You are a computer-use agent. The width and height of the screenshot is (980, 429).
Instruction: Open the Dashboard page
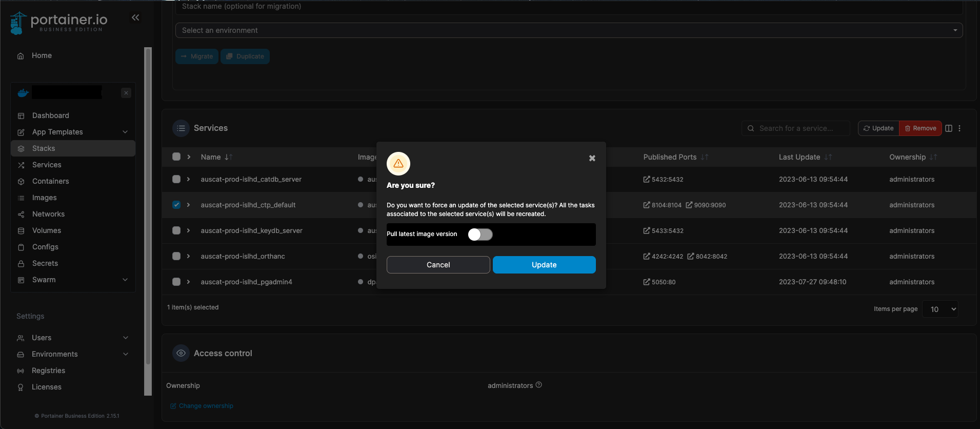coord(50,115)
